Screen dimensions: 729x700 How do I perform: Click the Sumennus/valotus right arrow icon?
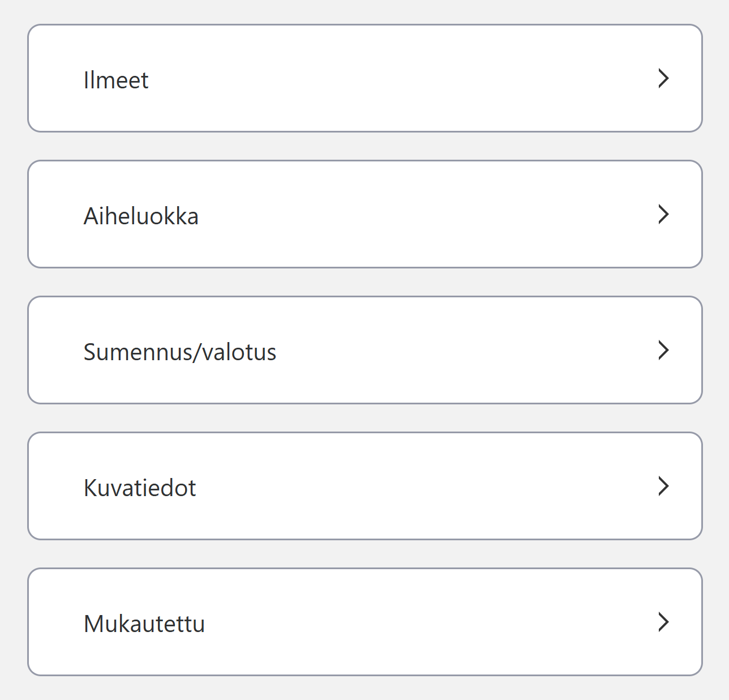[x=663, y=350]
